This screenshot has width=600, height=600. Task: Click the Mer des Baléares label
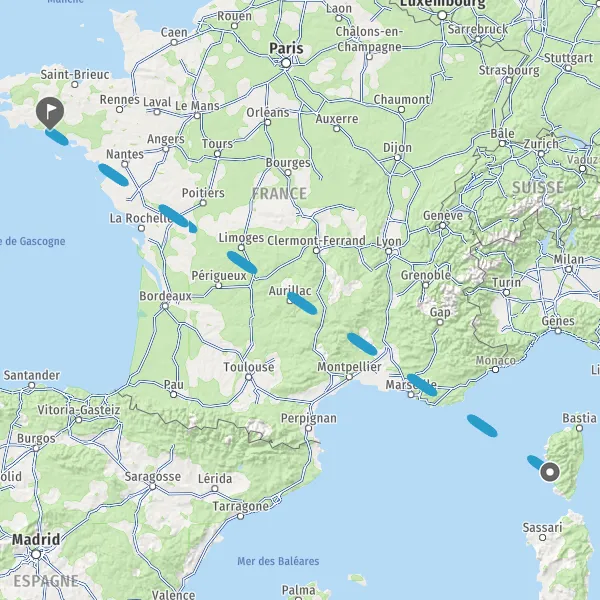278,561
